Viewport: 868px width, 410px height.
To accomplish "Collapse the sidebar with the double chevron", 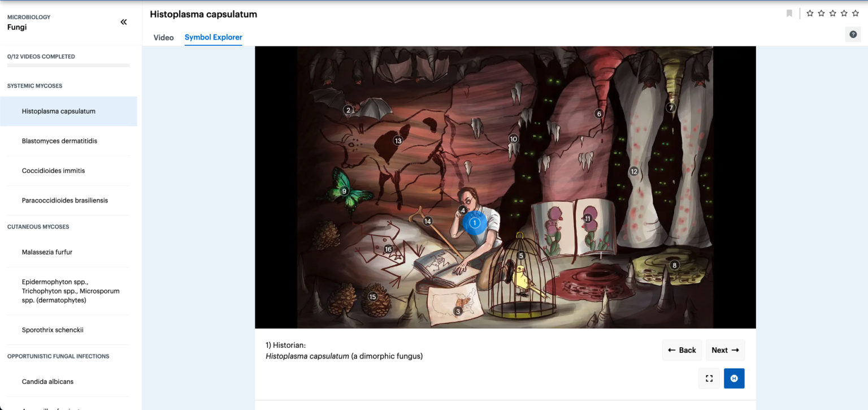I will (x=123, y=22).
